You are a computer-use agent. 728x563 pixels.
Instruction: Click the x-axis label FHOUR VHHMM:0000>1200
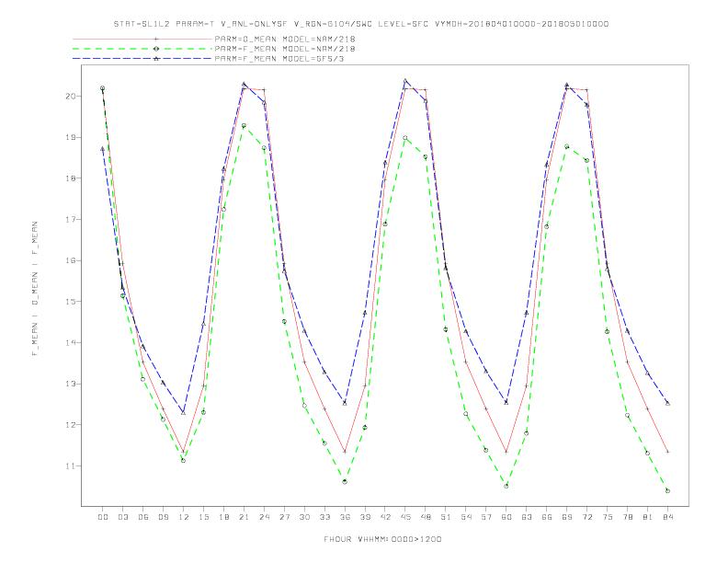point(382,539)
